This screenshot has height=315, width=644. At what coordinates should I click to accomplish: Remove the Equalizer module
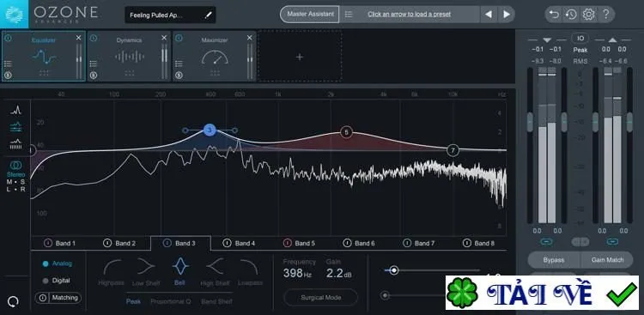[x=79, y=38]
